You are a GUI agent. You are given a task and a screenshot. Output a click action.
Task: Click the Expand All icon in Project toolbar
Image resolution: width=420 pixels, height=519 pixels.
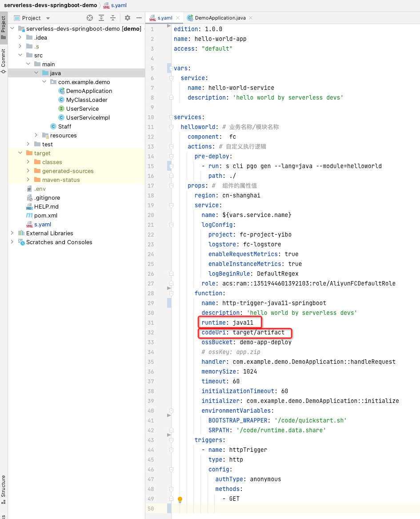click(101, 18)
